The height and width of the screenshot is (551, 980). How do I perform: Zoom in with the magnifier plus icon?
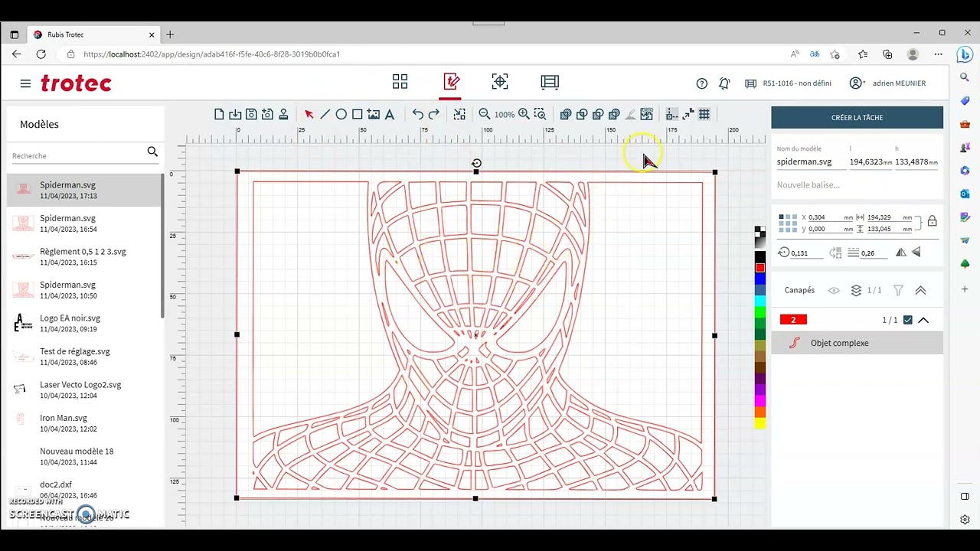[x=524, y=114]
